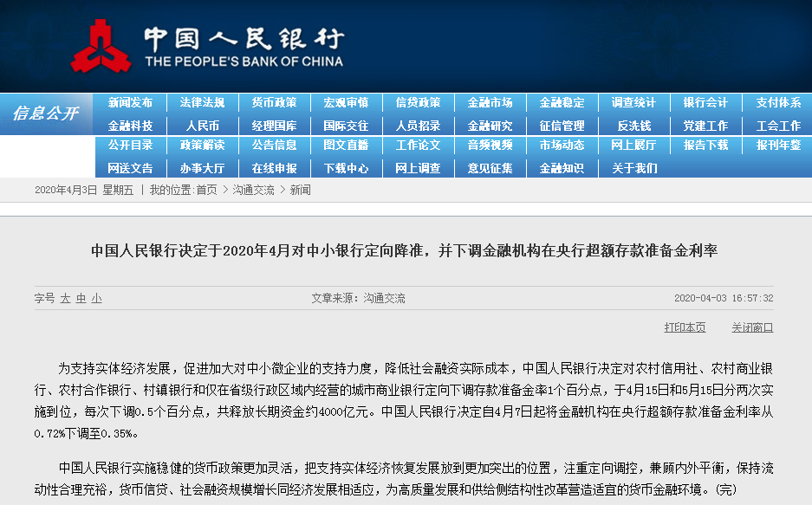This screenshot has width=812, height=505.
Task: Click 新闻 breadcrumb link
Action: tap(301, 190)
